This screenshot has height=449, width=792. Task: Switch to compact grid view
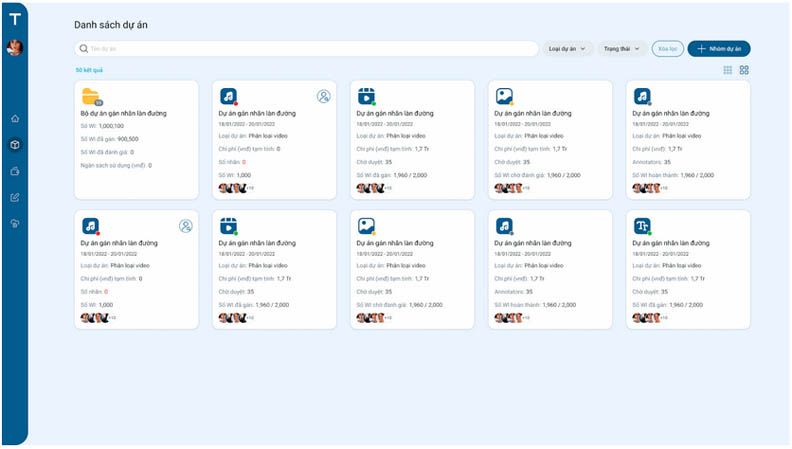[727, 70]
